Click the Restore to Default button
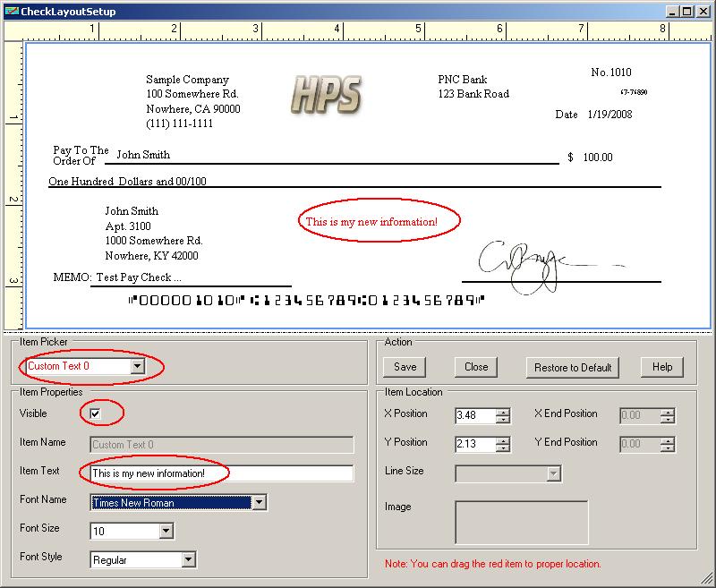This screenshot has width=716, height=588. point(573,367)
